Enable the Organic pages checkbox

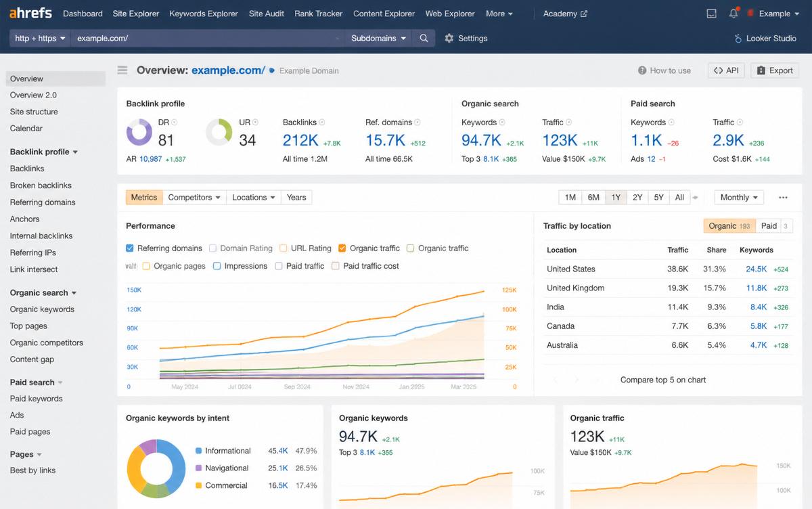(146, 266)
